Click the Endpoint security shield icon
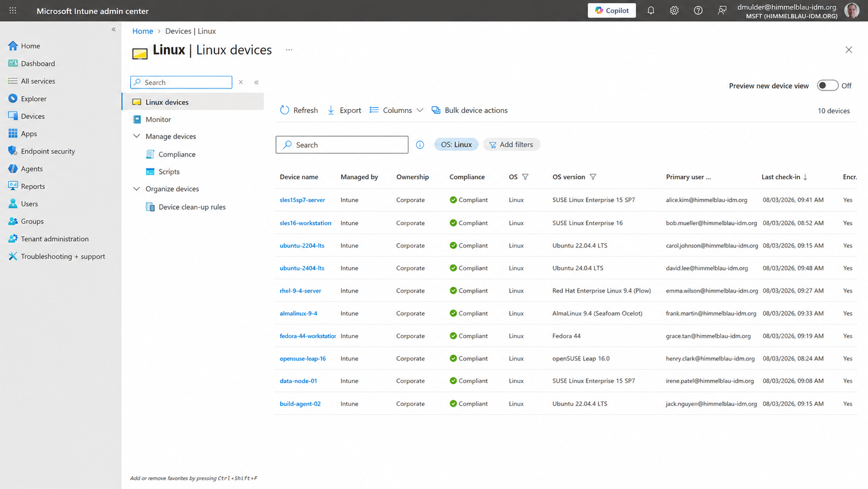This screenshot has height=489, width=868. pyautogui.click(x=13, y=151)
